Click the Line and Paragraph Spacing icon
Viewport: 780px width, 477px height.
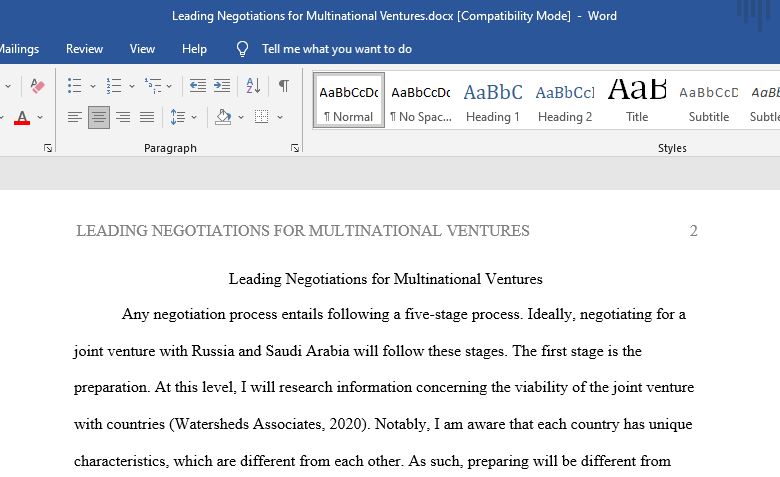[x=178, y=117]
